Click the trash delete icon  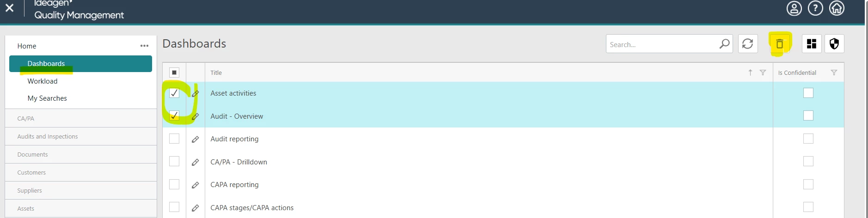[x=780, y=44]
